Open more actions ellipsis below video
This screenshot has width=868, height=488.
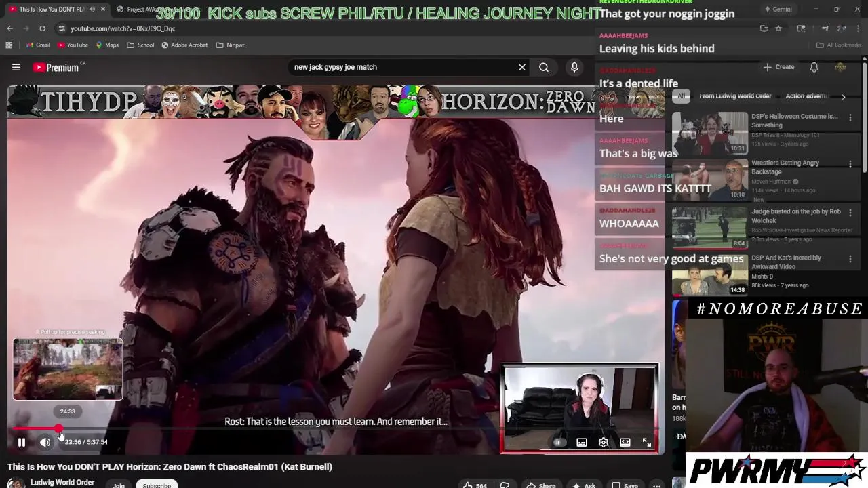click(x=656, y=485)
